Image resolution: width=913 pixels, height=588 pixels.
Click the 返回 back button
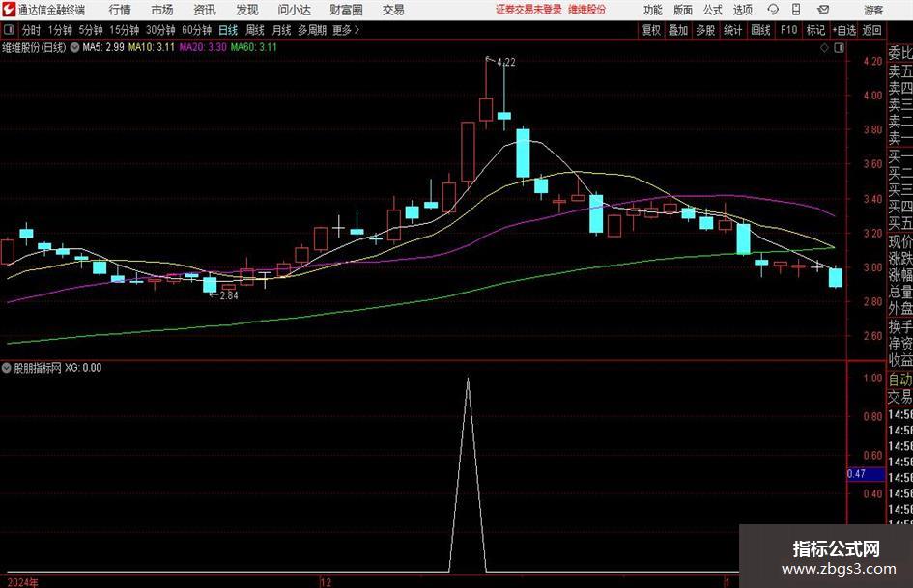coord(871,30)
